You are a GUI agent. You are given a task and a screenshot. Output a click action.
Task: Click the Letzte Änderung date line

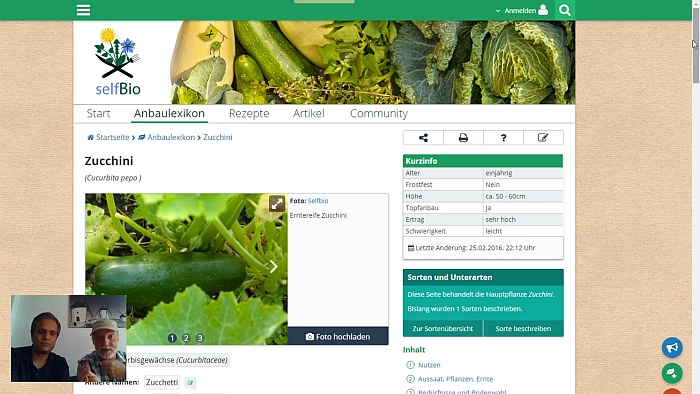tap(471, 248)
